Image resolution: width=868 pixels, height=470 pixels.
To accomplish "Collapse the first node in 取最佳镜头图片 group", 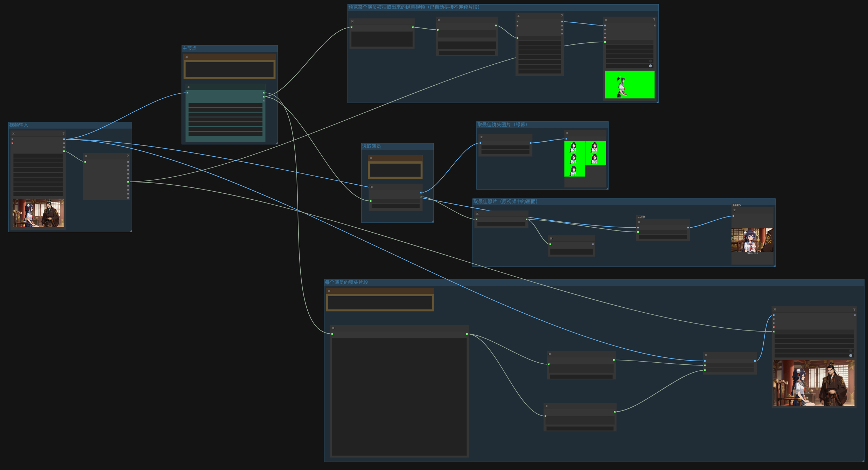I will [x=482, y=137].
